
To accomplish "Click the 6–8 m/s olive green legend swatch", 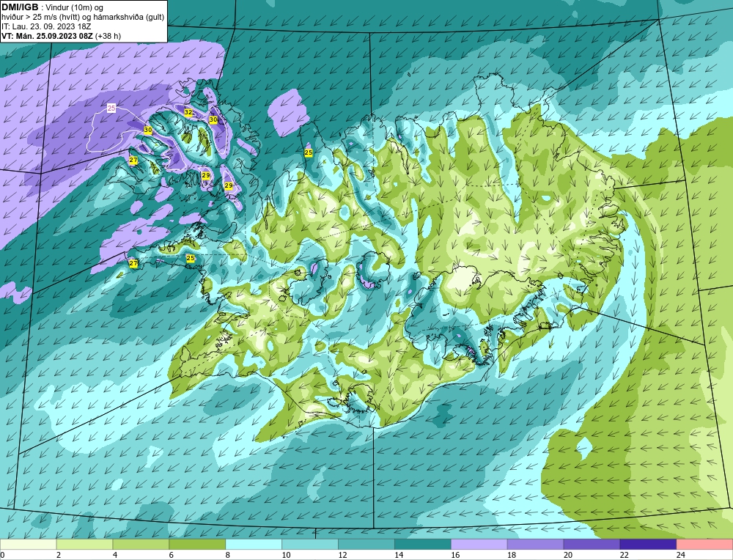I will [x=197, y=544].
